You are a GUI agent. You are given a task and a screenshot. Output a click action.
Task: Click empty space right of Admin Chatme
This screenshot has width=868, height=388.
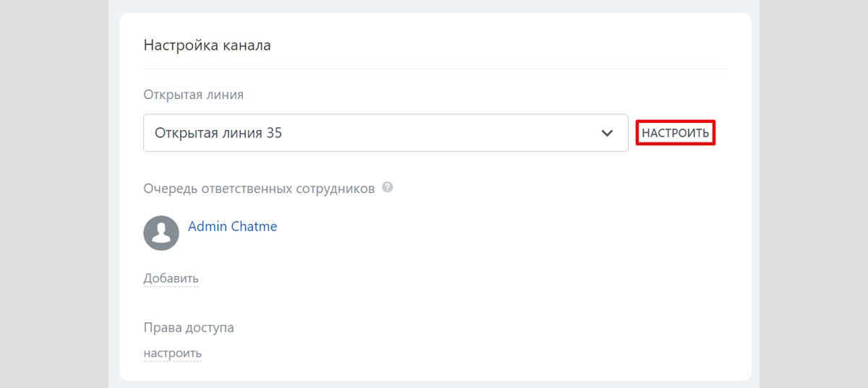(470, 231)
